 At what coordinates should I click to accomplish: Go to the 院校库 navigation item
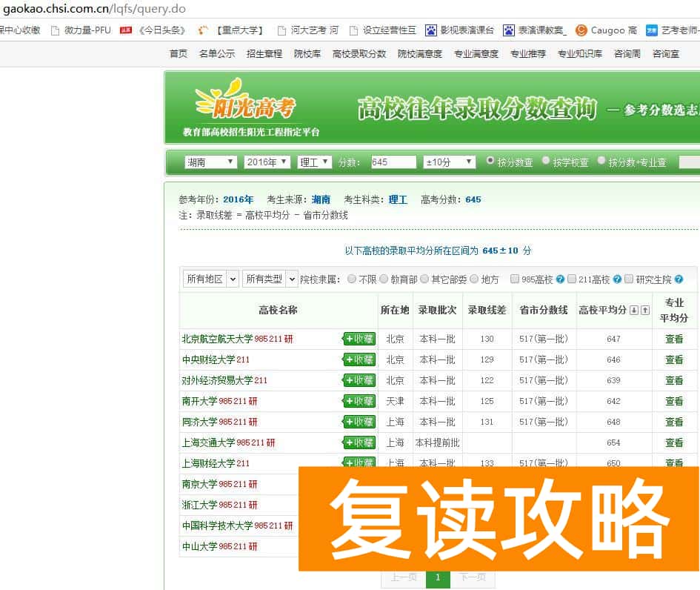pyautogui.click(x=307, y=53)
